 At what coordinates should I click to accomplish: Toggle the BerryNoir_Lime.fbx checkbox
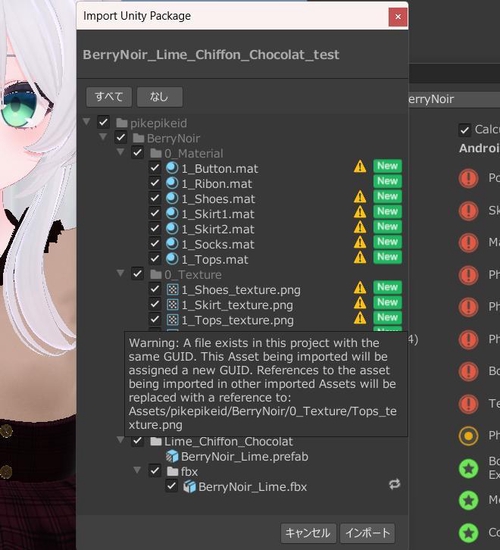(172, 486)
